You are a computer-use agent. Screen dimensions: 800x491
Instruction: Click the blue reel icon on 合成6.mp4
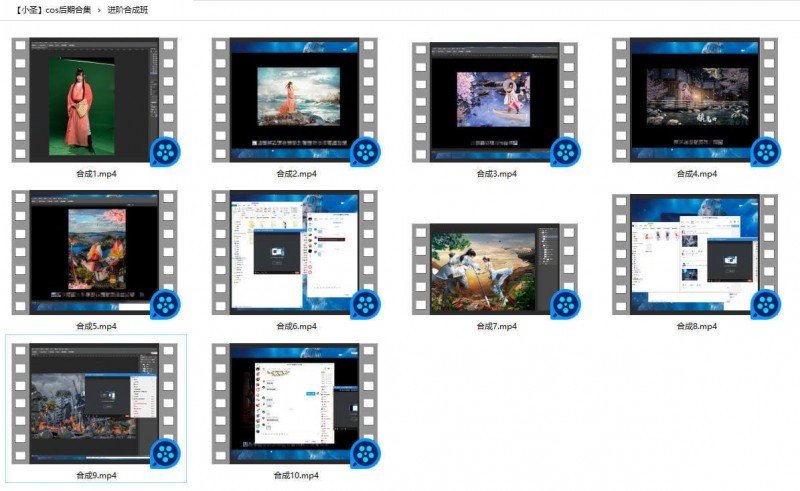click(365, 304)
